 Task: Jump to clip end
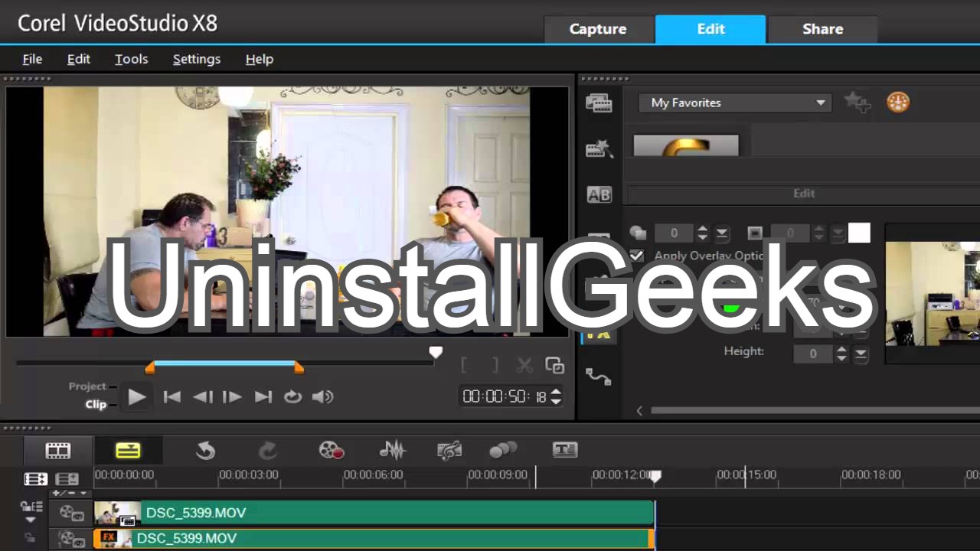click(x=263, y=396)
